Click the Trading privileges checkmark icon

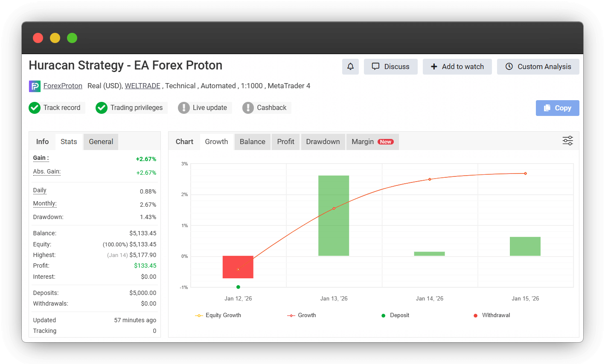[x=102, y=108]
